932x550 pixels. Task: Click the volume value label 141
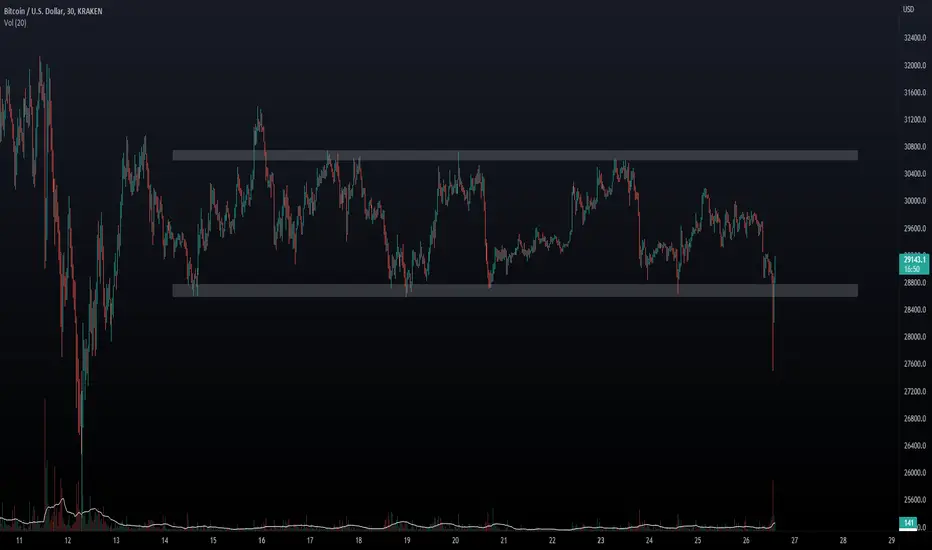click(908, 523)
